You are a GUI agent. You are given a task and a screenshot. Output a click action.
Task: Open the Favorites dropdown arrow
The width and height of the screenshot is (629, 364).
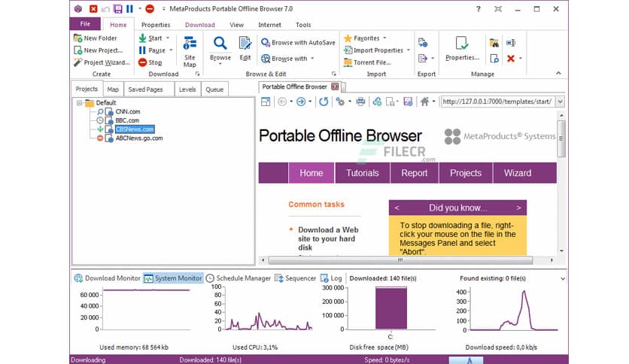click(x=384, y=38)
